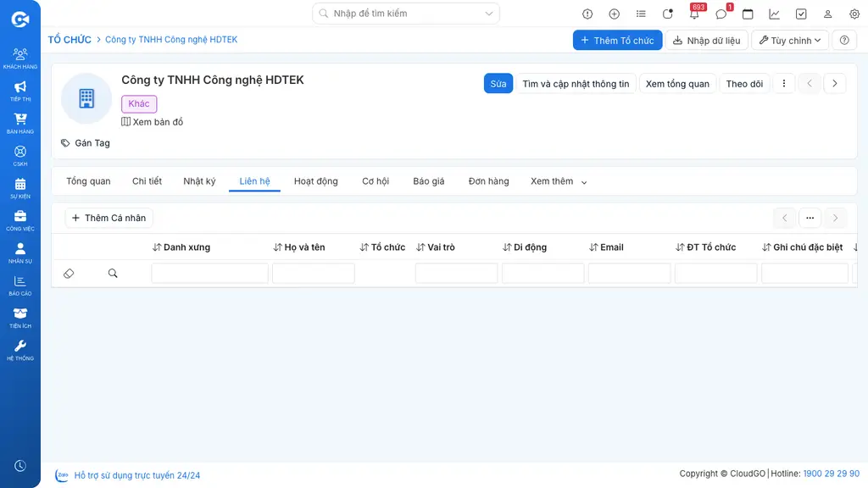This screenshot has height=488, width=868.
Task: Open the CloudGO logo home
Action: [x=20, y=19]
